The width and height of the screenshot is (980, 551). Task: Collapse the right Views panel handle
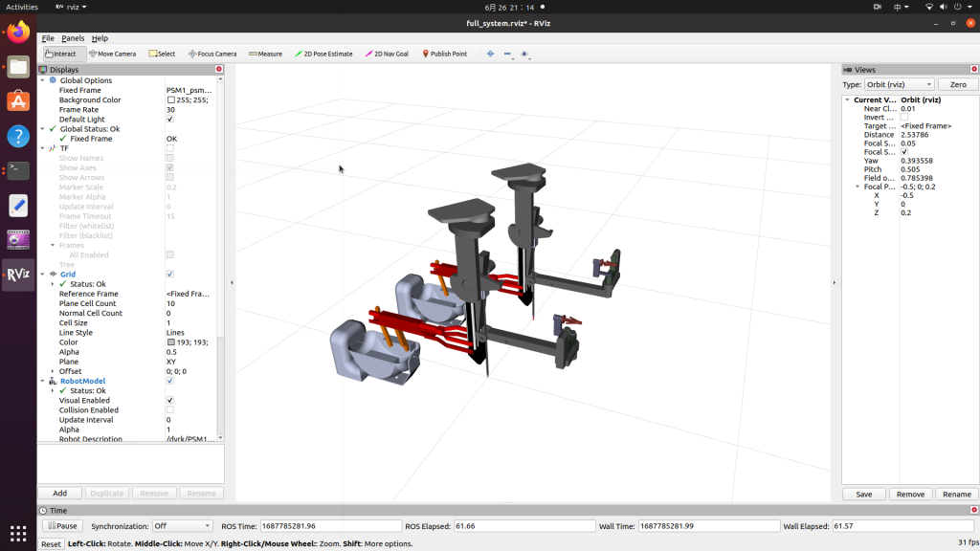coord(835,282)
